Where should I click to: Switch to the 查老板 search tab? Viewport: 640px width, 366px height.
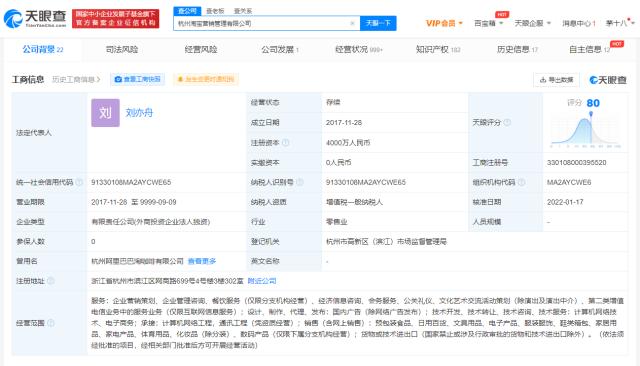[215, 11]
